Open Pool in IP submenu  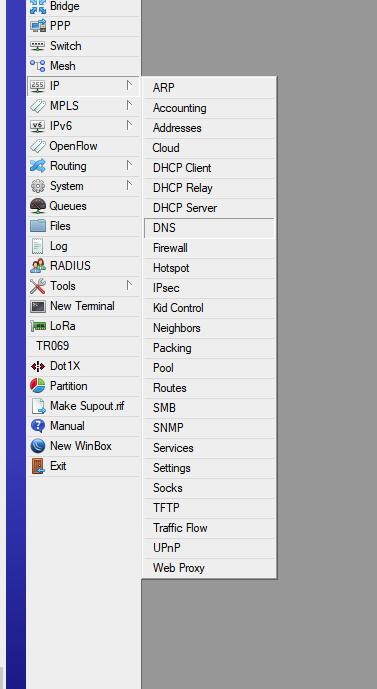pos(209,368)
